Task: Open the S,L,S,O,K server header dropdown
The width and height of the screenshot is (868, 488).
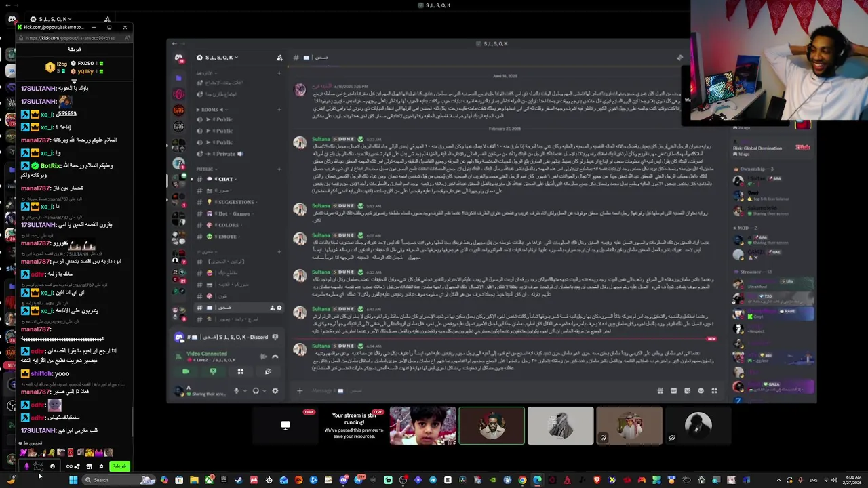Action: click(x=218, y=58)
